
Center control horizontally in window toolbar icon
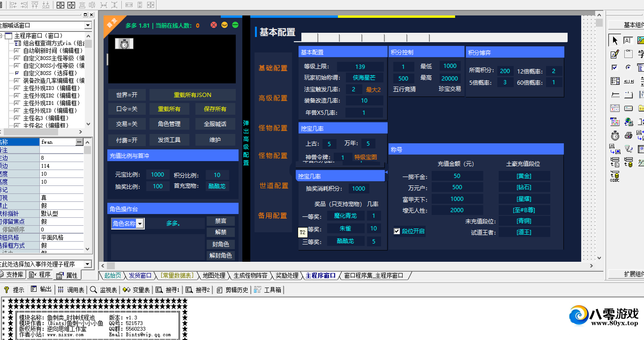tap(60, 5)
